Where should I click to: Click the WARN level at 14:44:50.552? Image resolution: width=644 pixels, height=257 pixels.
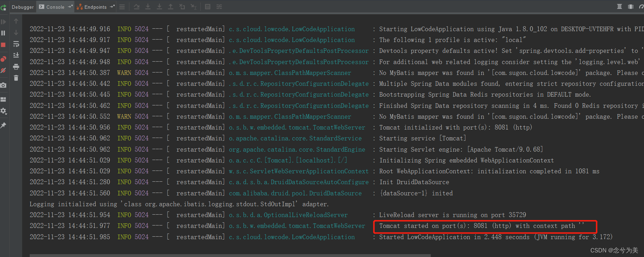pyautogui.click(x=124, y=117)
